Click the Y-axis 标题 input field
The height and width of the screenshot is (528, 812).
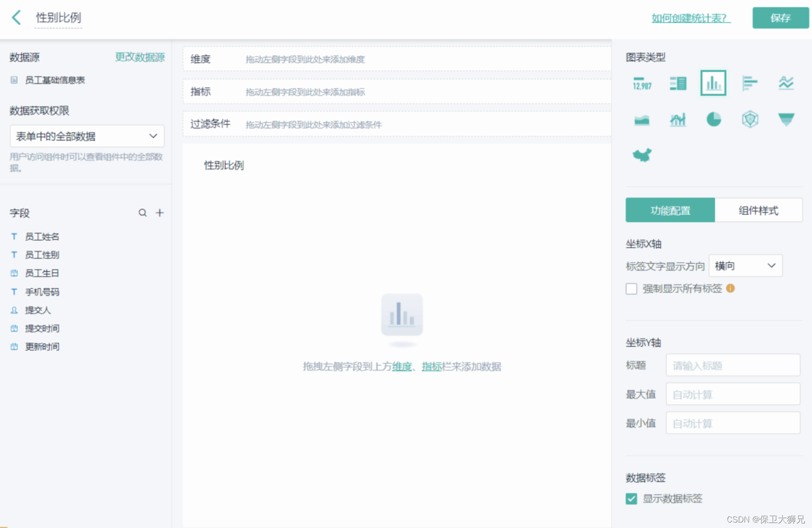pos(733,365)
